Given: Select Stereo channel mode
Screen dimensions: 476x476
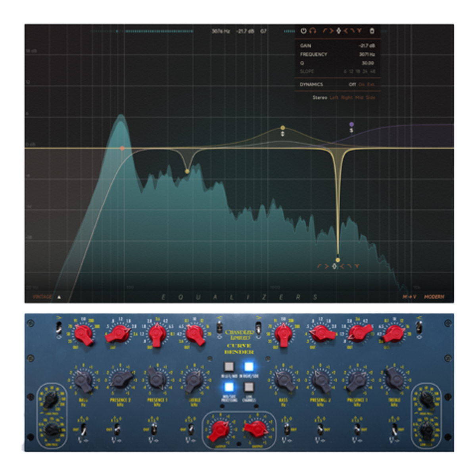Looking at the screenshot, I should click(x=320, y=98).
